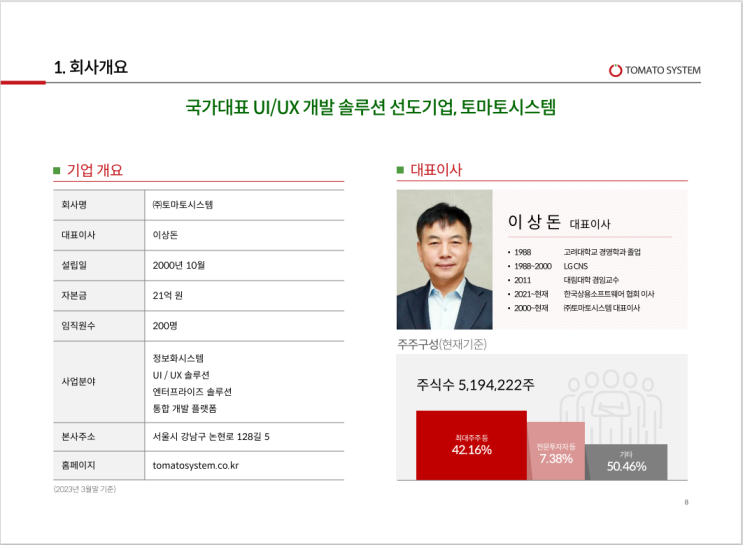
Task: Click the '21억 원' capital value cell
Action: 244,296
